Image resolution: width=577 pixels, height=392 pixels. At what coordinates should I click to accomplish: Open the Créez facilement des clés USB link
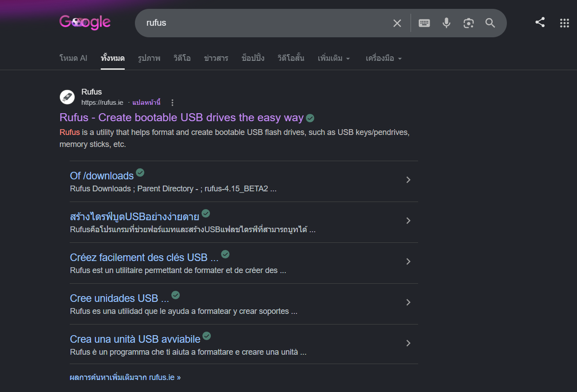[x=144, y=257]
